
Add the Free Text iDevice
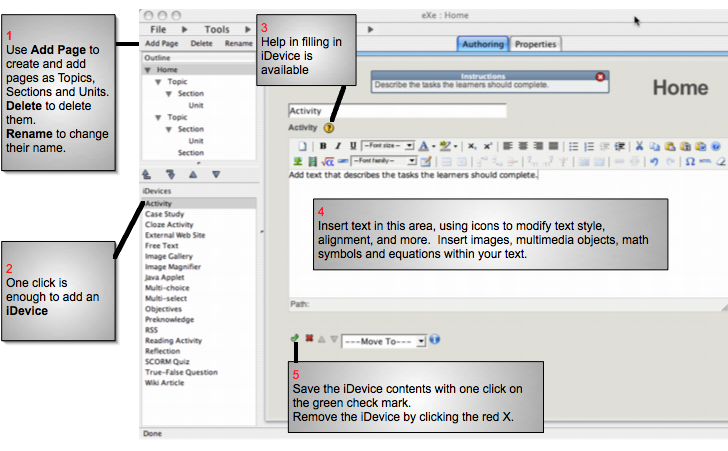162,246
